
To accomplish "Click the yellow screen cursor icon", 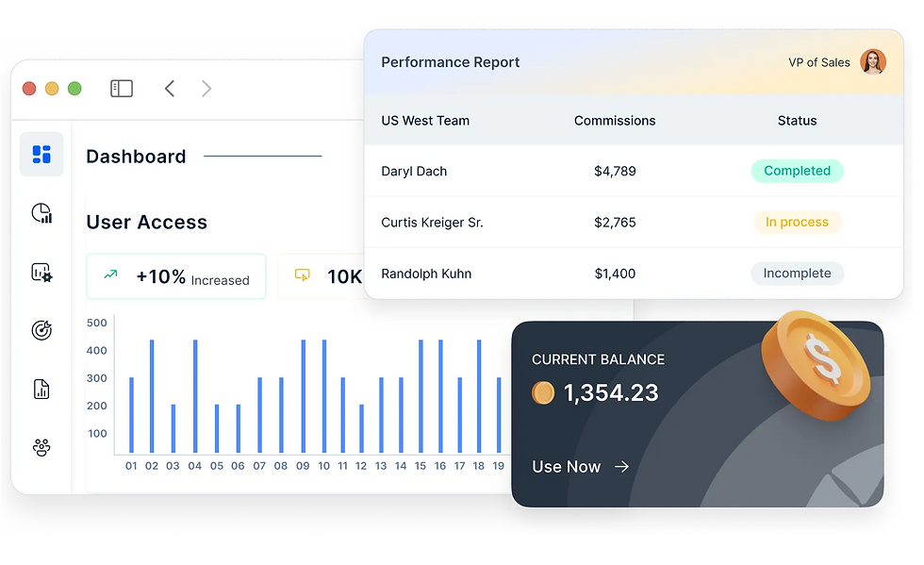I will 303,274.
